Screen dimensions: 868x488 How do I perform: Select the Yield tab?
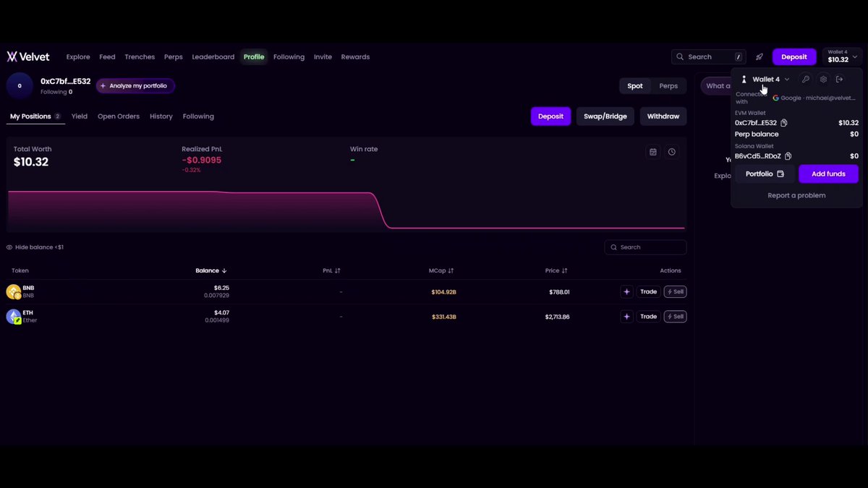[x=80, y=116]
